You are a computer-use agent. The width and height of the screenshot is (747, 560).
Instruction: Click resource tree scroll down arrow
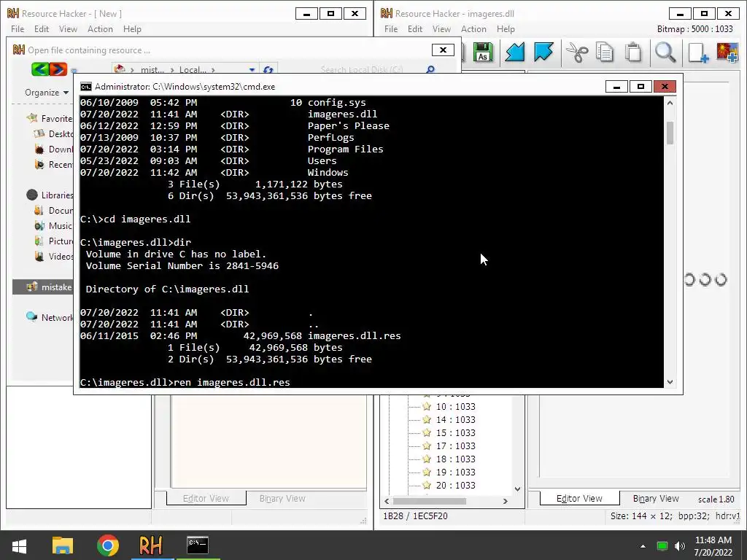[x=518, y=489]
